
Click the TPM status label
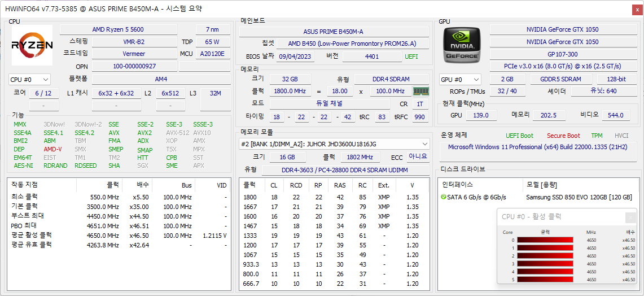pos(597,136)
